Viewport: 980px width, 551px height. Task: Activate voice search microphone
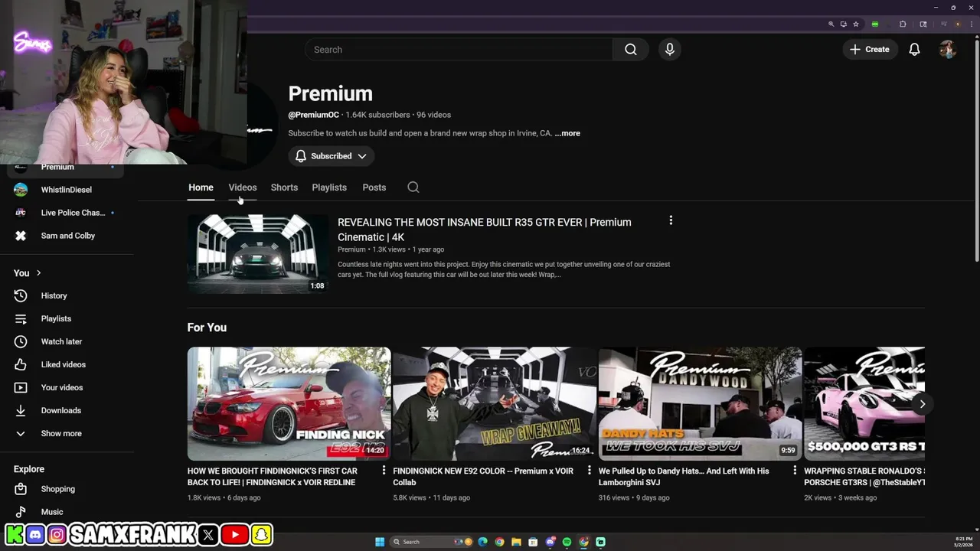(x=670, y=50)
